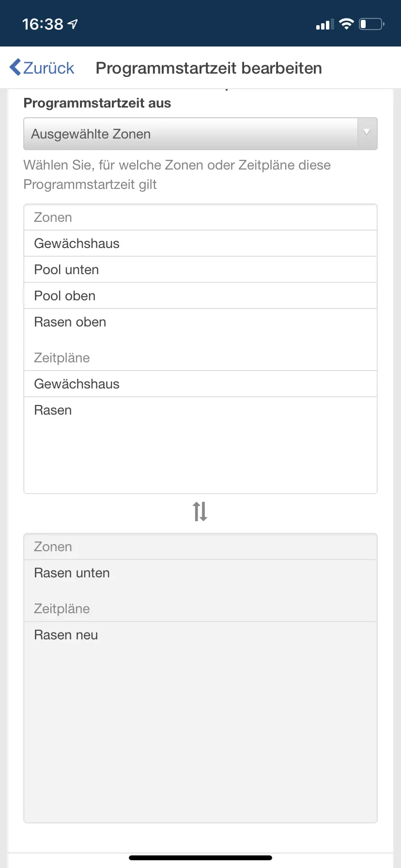401x868 pixels.
Task: Choose the Rasen oben zone
Action: click(70, 322)
